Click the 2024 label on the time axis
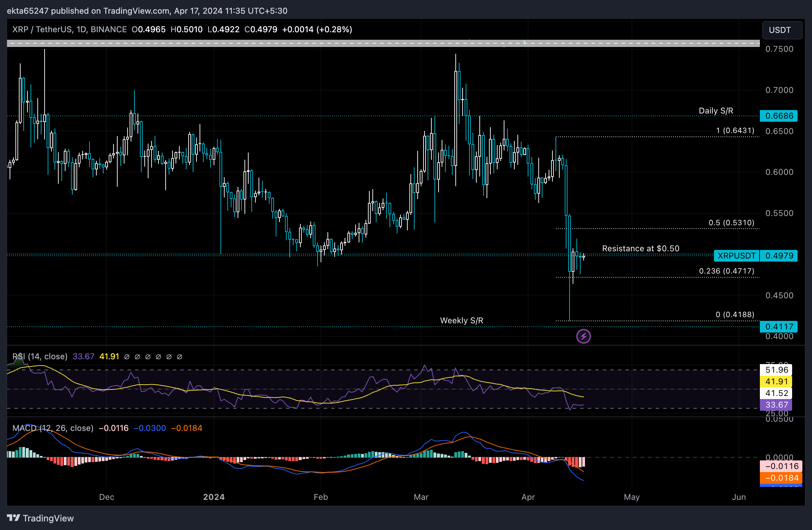 tap(214, 497)
